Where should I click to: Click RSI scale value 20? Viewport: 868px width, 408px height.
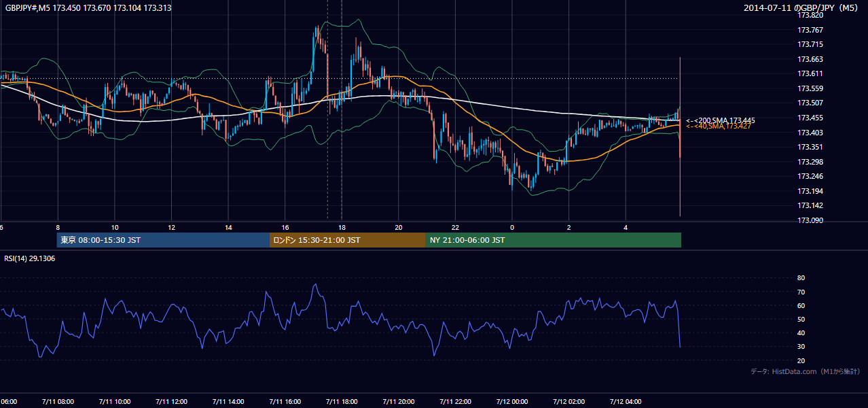(x=801, y=360)
